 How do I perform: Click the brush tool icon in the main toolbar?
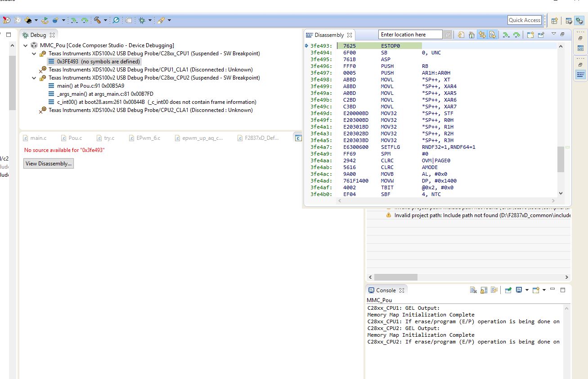[161, 20]
